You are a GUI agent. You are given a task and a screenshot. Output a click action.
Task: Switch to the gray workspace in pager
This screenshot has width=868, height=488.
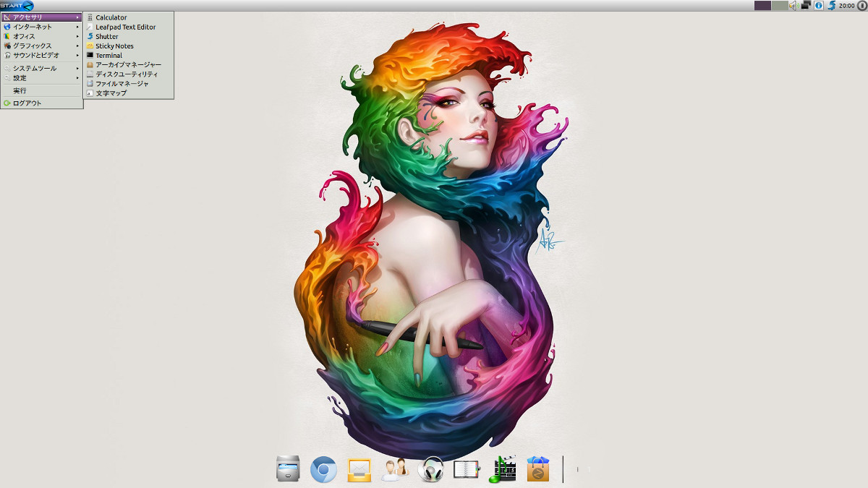click(780, 5)
